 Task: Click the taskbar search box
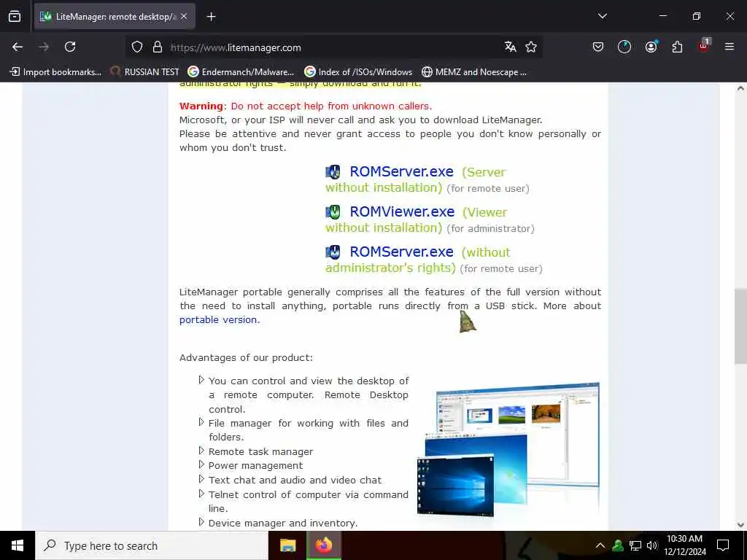point(152,545)
